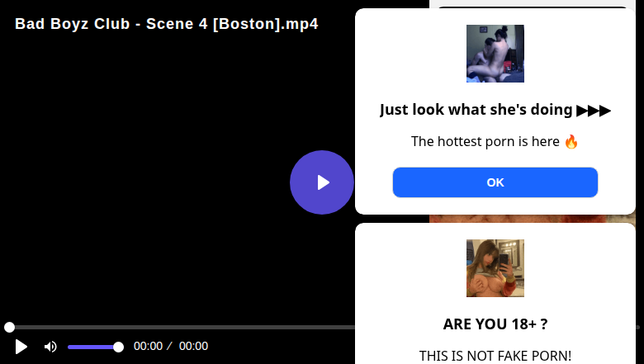Click the elapsed time 00:00 display
The width and height of the screenshot is (644, 364).
[x=148, y=347]
